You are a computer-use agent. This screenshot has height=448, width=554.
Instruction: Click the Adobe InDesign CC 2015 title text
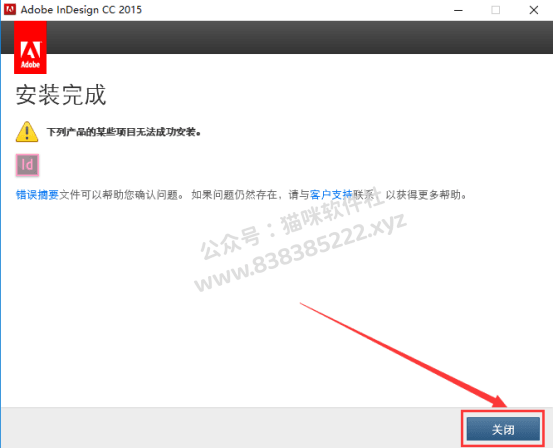pyautogui.click(x=81, y=10)
